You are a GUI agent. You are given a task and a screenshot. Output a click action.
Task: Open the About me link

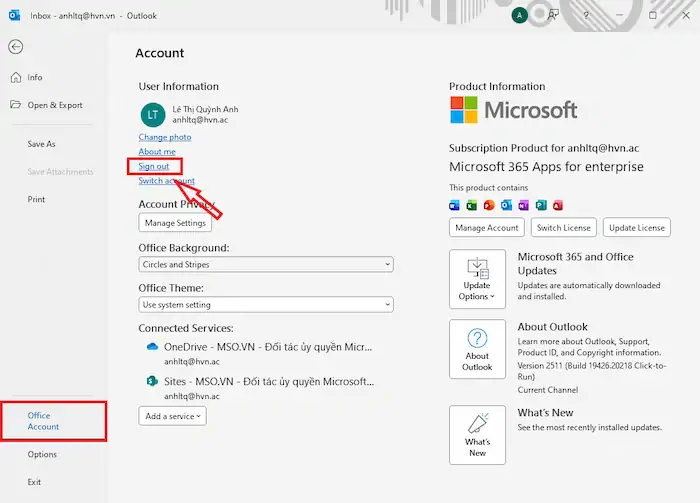click(x=157, y=152)
